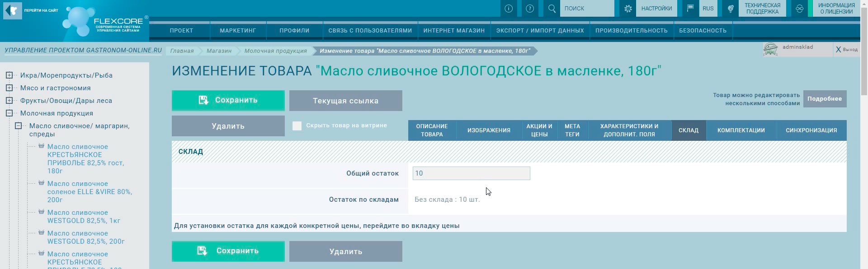This screenshot has height=269, width=868.
Task: Expand the Фрукты/Овощи/Дары леса tree node
Action: click(9, 101)
